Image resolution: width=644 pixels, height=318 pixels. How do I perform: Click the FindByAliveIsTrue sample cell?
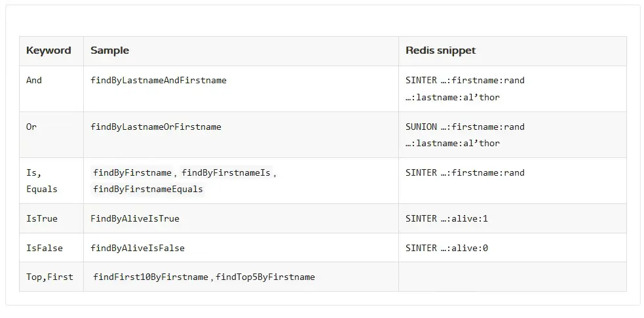pyautogui.click(x=240, y=218)
